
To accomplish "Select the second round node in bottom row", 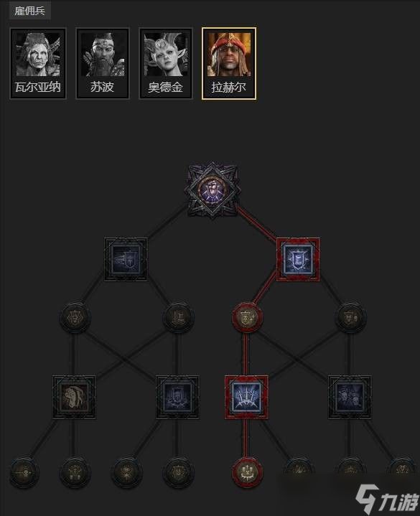I will point(75,472).
